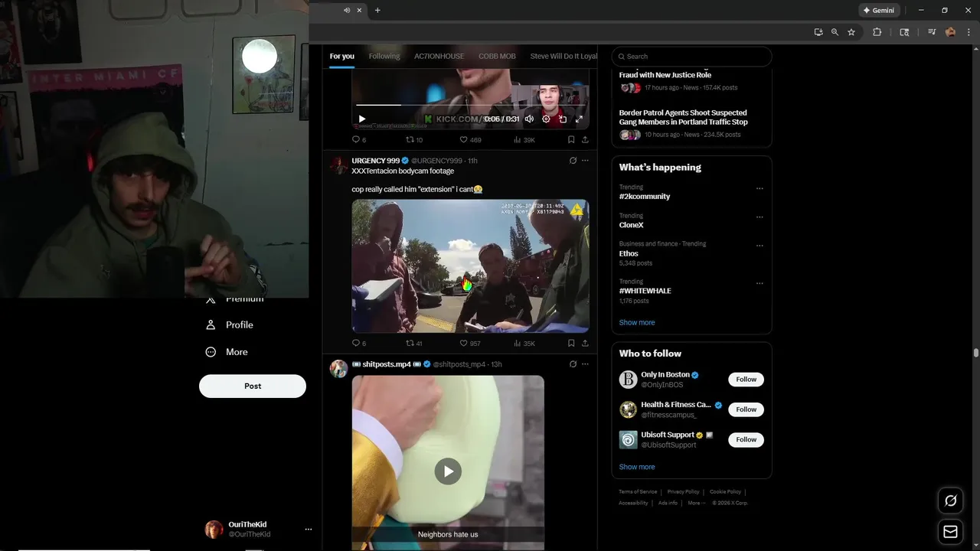Image resolution: width=980 pixels, height=551 pixels.
Task: Switch to the Following tab
Action: (384, 56)
